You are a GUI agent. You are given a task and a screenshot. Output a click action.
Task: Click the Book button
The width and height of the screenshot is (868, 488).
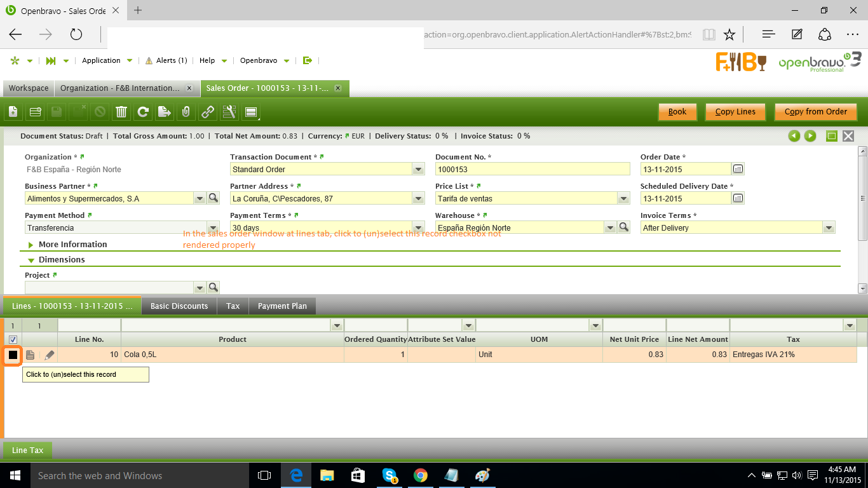tap(677, 112)
